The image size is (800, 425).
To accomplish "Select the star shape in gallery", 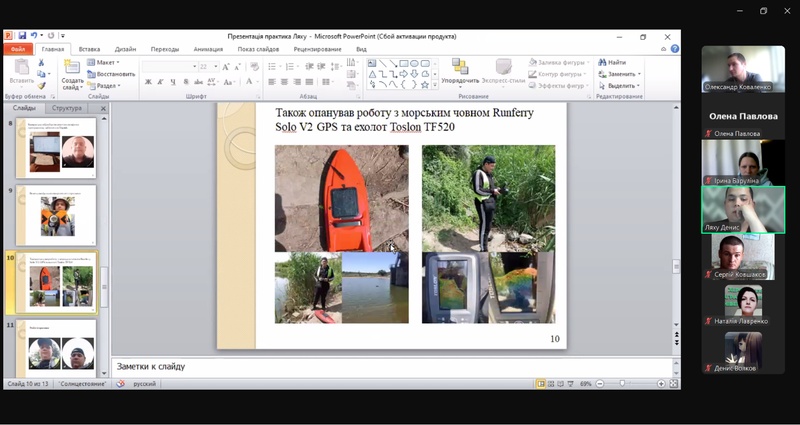I will point(424,85).
